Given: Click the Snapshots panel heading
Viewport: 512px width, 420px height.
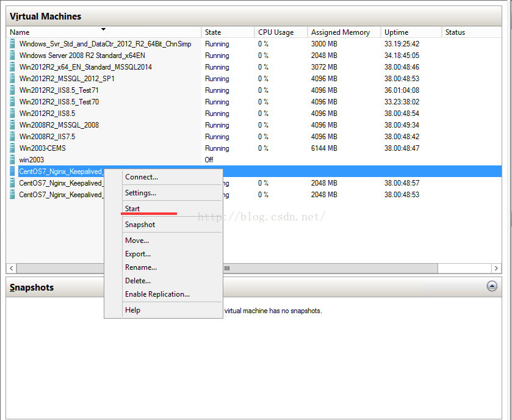Looking at the screenshot, I should click(x=32, y=288).
